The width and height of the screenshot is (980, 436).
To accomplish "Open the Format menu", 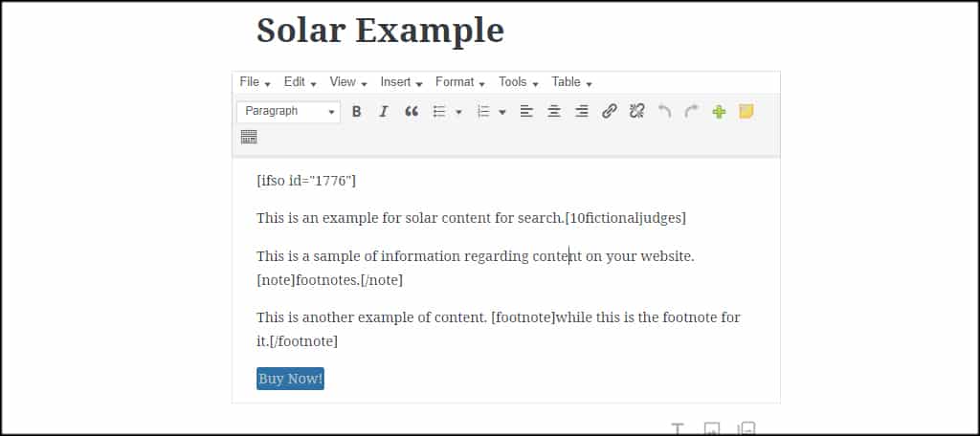I will point(460,82).
